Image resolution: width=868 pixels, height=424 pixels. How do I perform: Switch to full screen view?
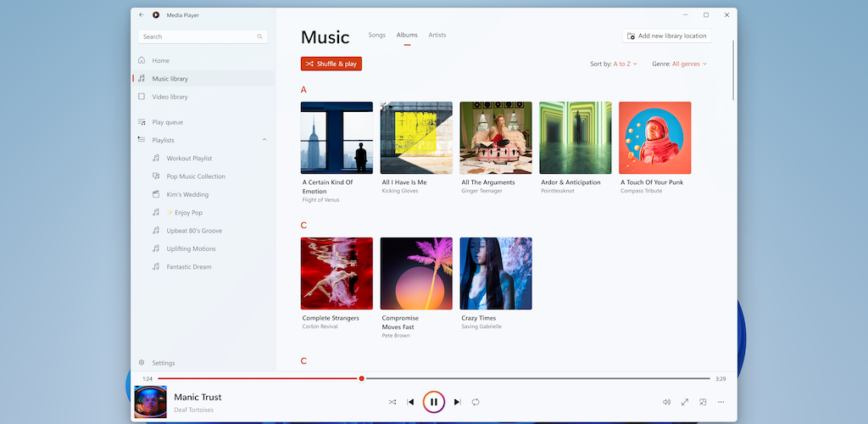(685, 402)
